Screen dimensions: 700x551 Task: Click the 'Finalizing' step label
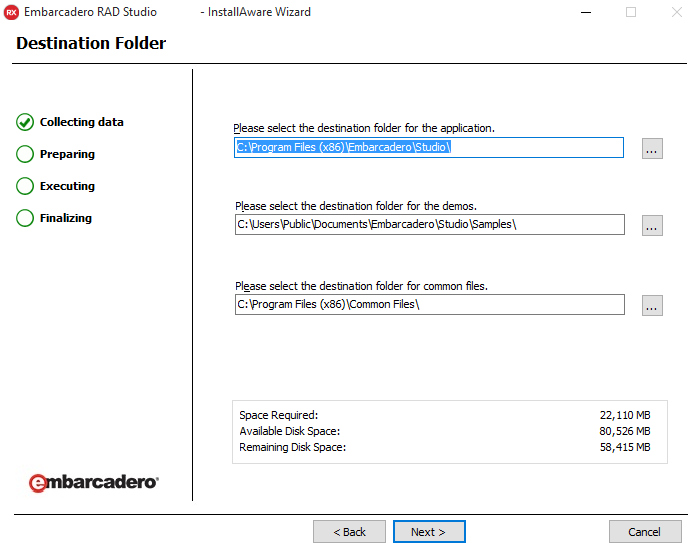pyautogui.click(x=66, y=218)
